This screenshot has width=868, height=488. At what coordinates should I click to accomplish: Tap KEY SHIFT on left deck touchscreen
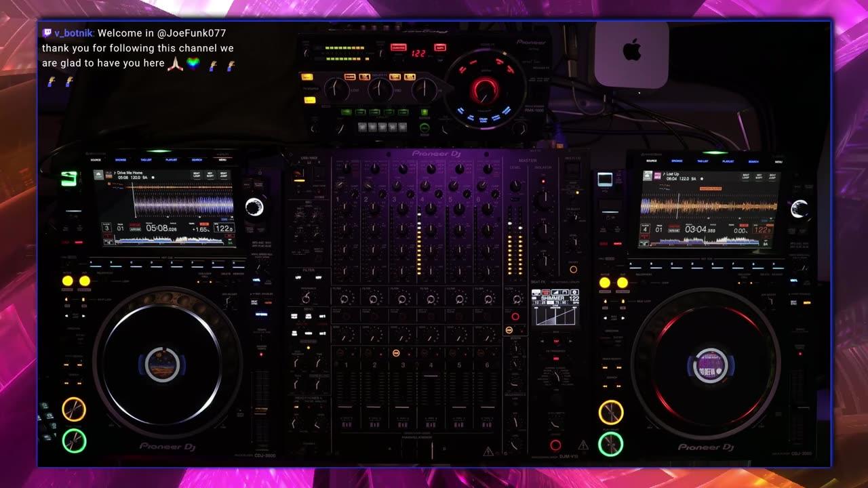coord(210,175)
